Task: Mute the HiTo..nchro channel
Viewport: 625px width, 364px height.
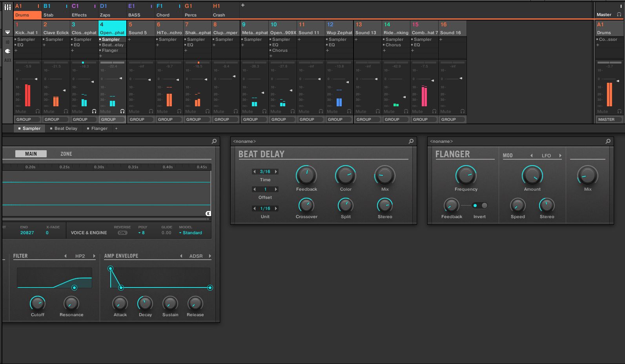Action: click(x=162, y=111)
